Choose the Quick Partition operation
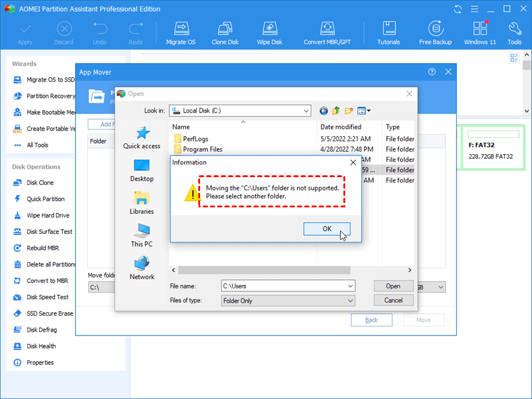This screenshot has width=532, height=399. click(39, 199)
